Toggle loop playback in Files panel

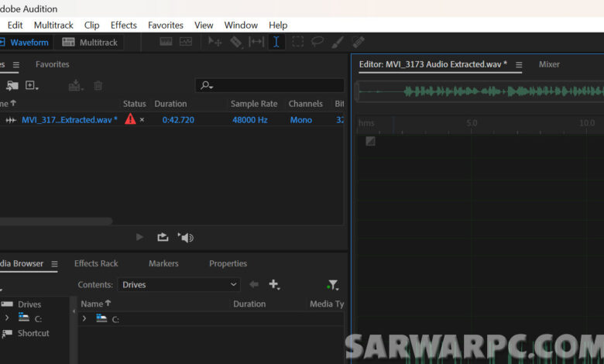[163, 237]
